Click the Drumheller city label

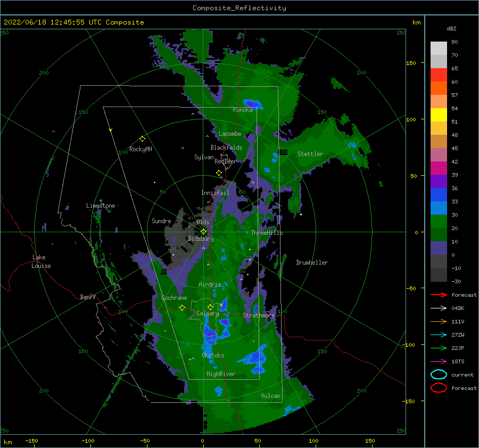pos(312,263)
